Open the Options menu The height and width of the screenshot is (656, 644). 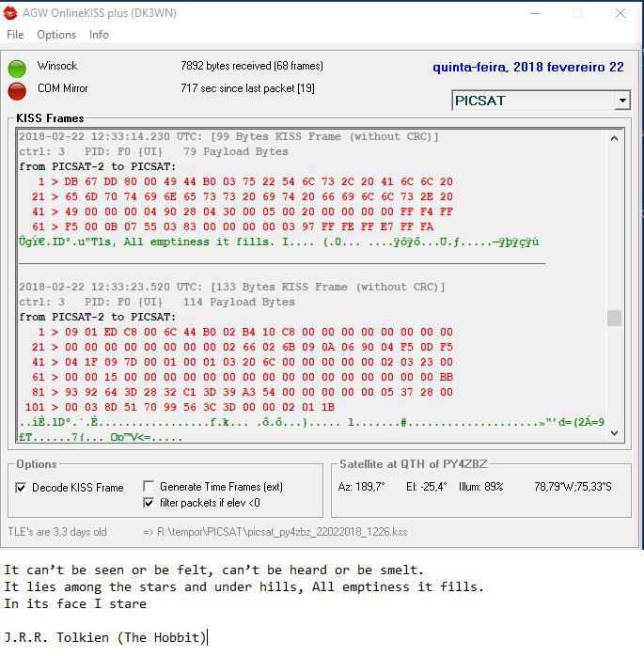56,35
